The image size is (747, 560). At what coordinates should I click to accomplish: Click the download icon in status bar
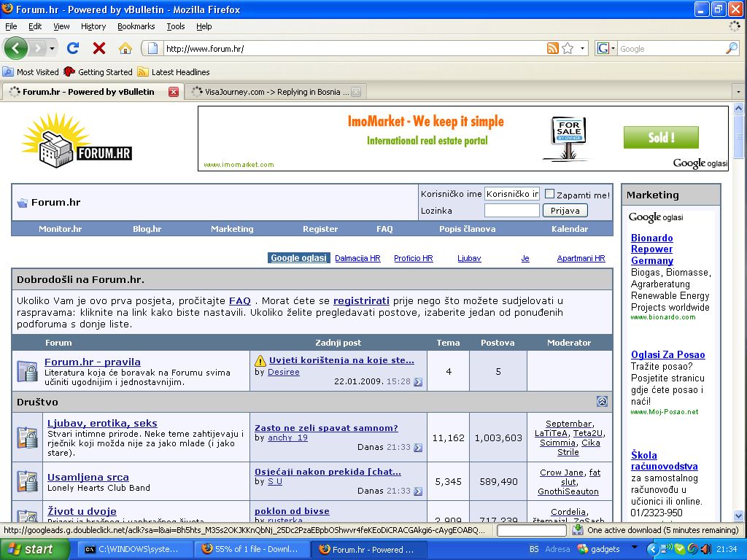pyautogui.click(x=578, y=530)
